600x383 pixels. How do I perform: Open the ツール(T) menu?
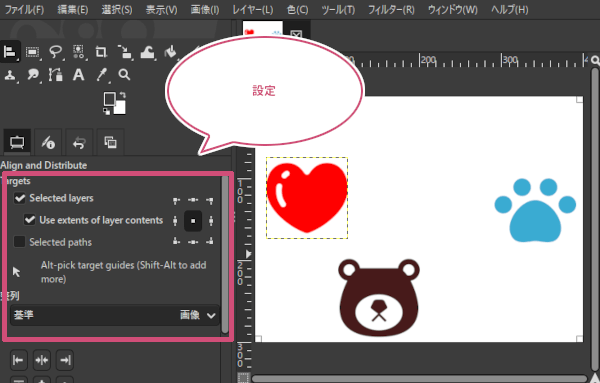pos(338,10)
